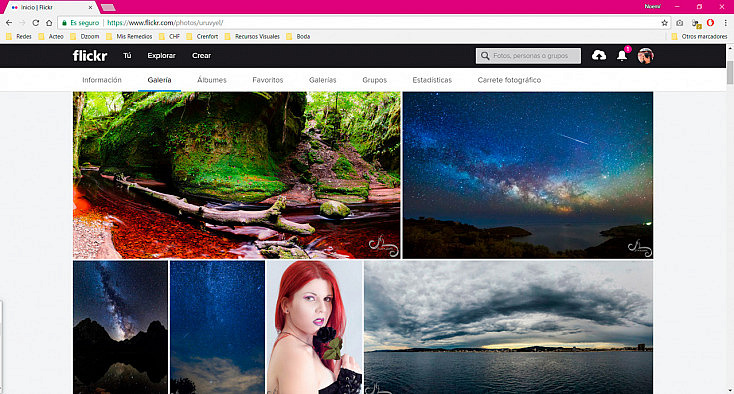Open the Crear menu
Viewport: 734px width, 394px height.
(201, 55)
